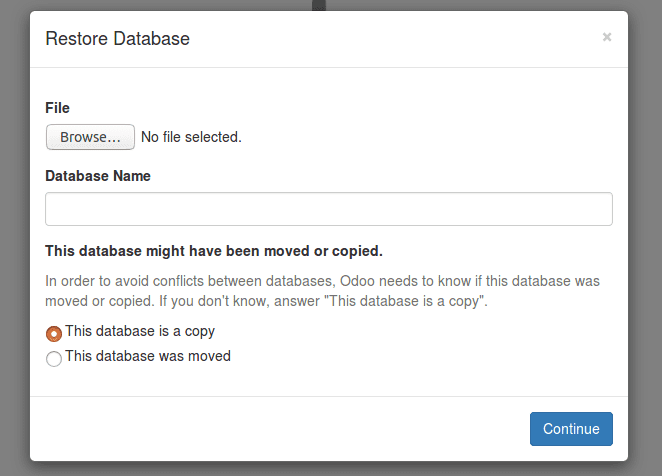
Task: Click the dark vertical bar above the dialog
Action: (319, 5)
